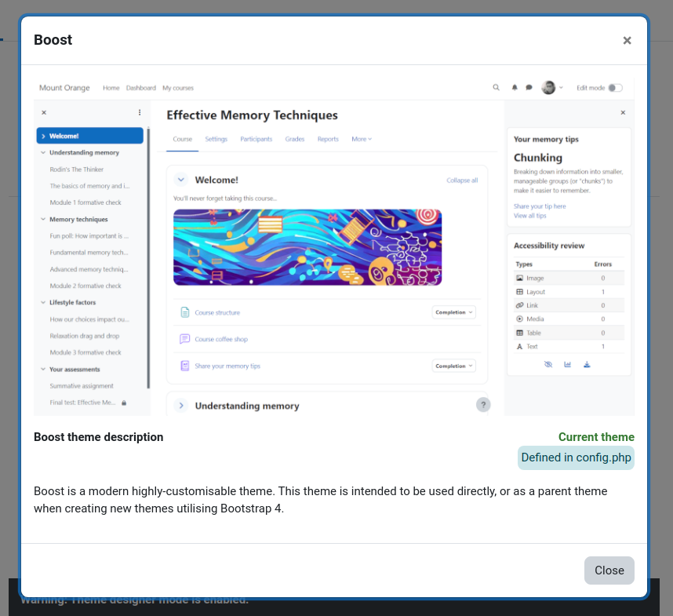Click the 'Effective Memory Techniques' course title

point(252,115)
